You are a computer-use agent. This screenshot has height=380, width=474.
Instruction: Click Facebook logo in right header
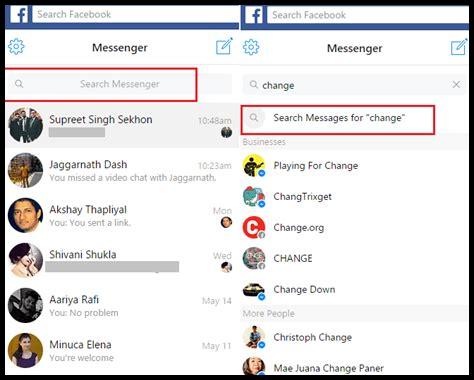[254, 15]
